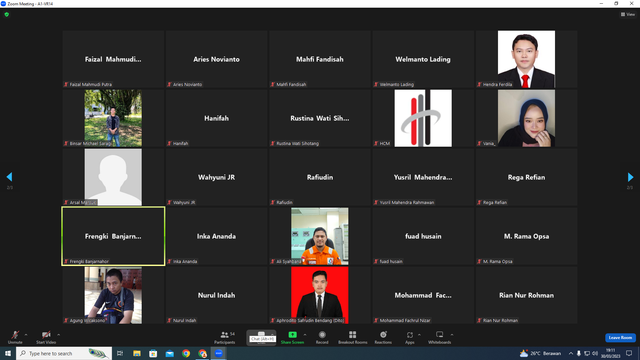Open the notification center icon

click(629, 353)
